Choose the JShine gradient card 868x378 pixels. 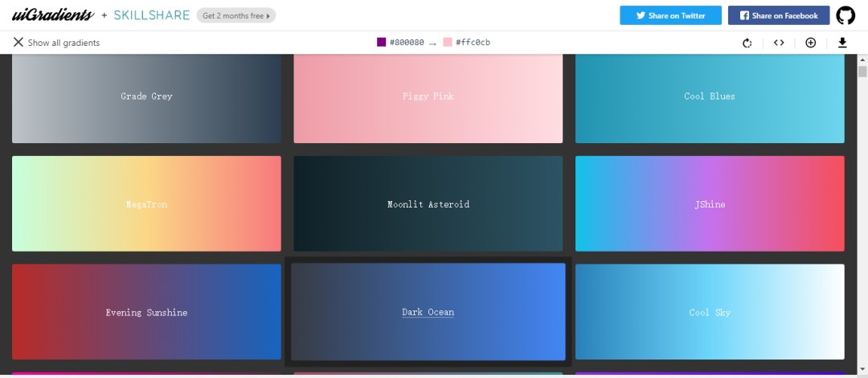[710, 203]
